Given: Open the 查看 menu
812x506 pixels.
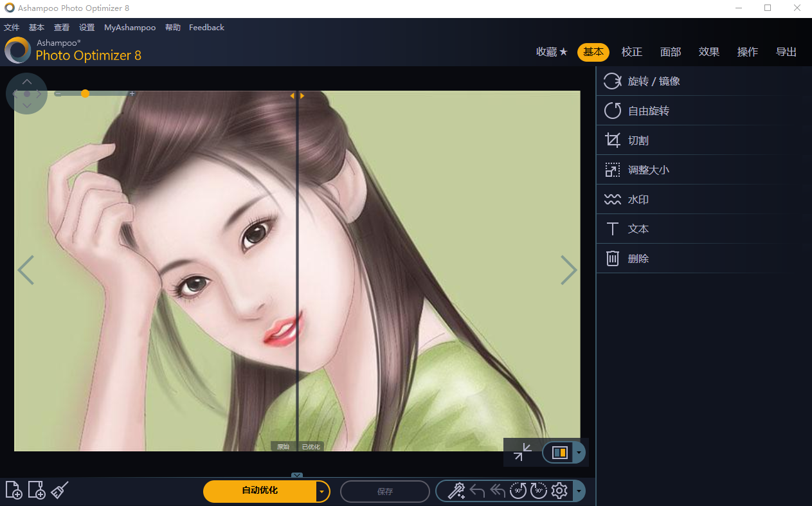Looking at the screenshot, I should click(62, 28).
